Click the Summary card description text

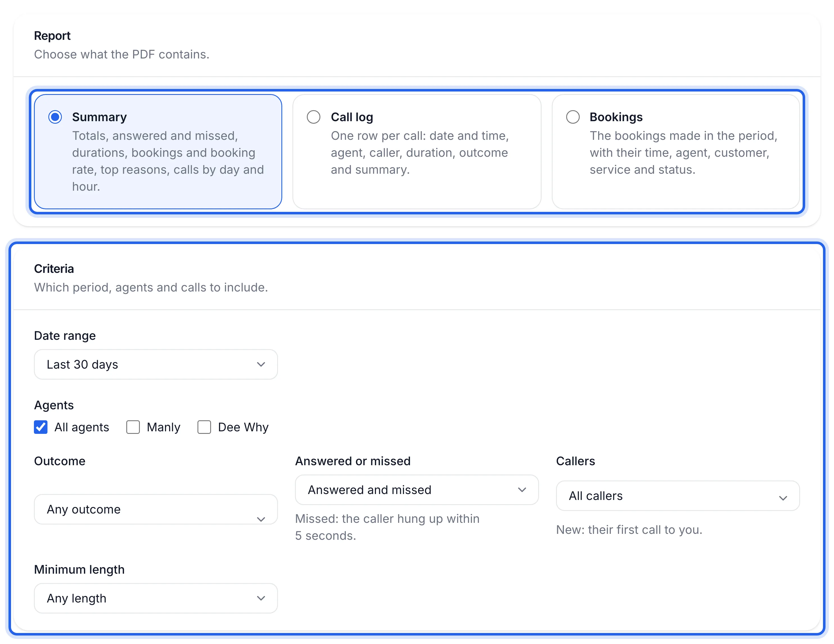tap(168, 161)
